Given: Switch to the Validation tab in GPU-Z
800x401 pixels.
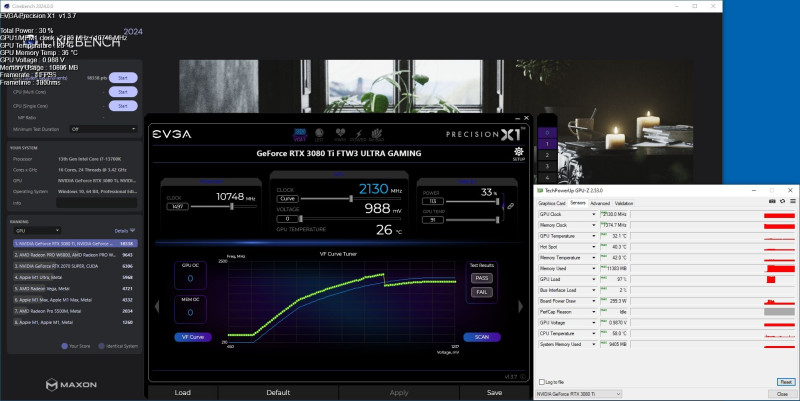Looking at the screenshot, I should click(x=623, y=203).
